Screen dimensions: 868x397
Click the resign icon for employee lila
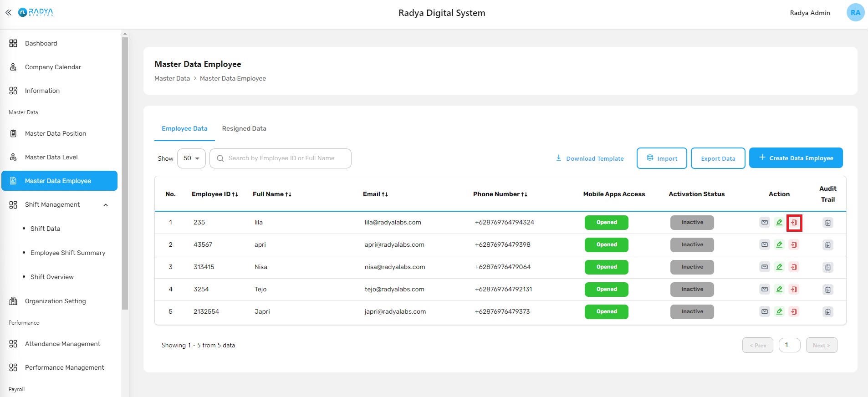click(794, 223)
